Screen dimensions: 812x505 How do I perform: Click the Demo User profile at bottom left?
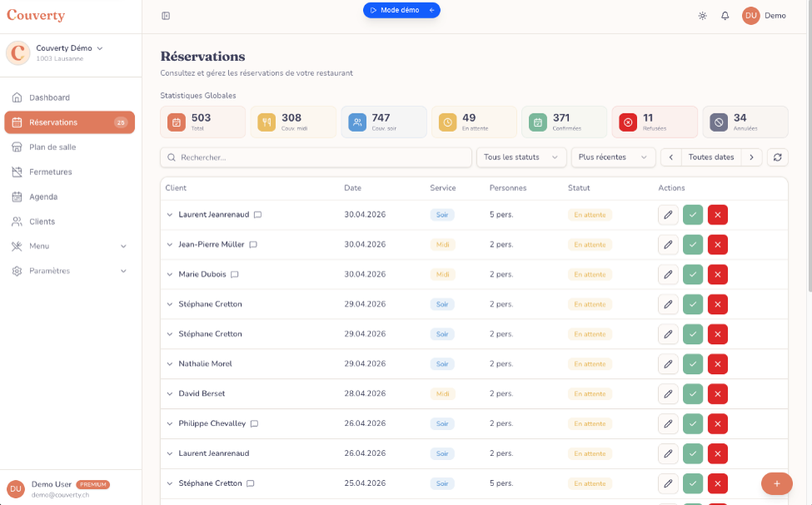[x=71, y=488]
